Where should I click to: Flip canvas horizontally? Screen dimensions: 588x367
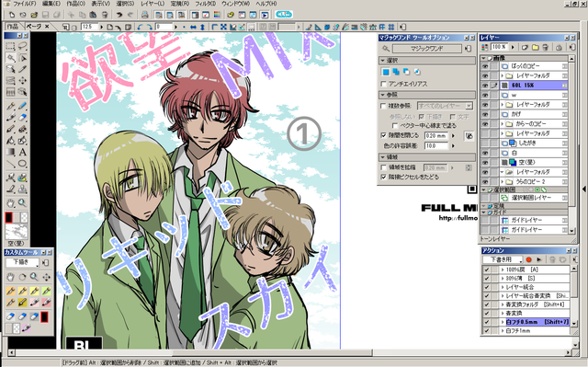pyautogui.click(x=193, y=27)
